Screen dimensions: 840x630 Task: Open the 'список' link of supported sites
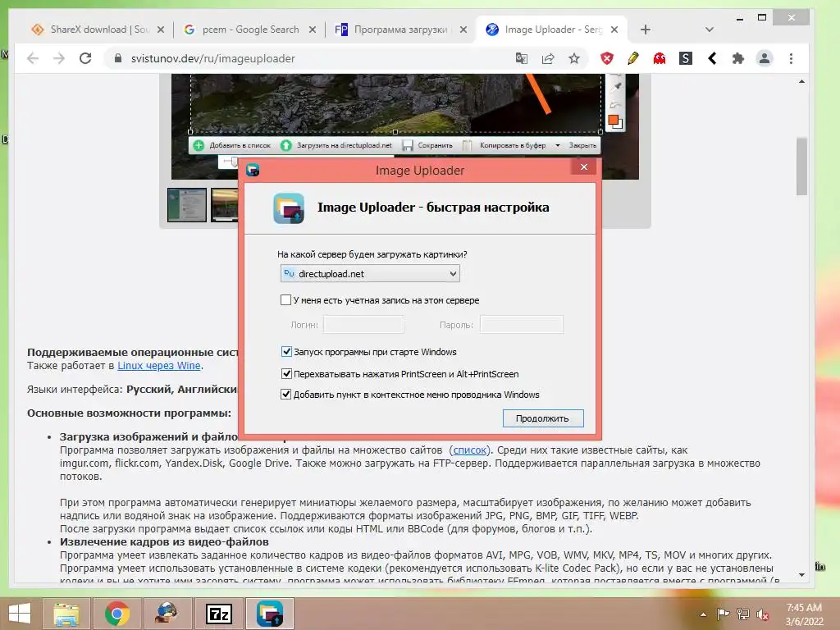click(470, 450)
